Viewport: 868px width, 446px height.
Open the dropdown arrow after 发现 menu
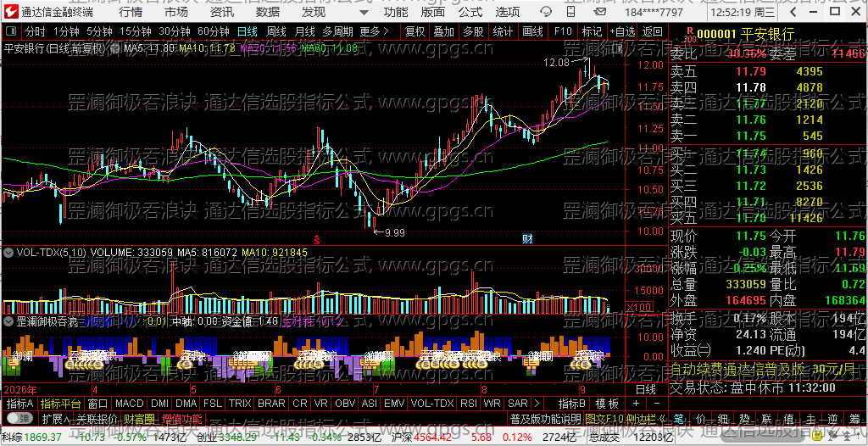point(363,12)
